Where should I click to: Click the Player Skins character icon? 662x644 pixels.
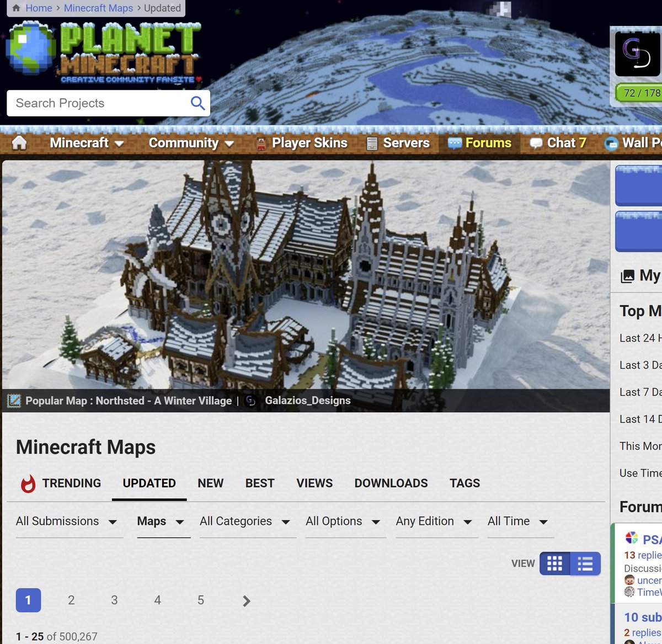261,143
